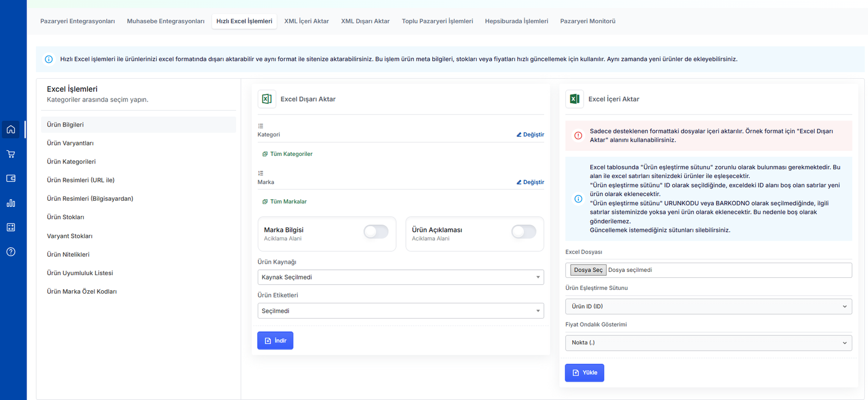Expand the Ürün Kaynağı dropdown

(400, 277)
